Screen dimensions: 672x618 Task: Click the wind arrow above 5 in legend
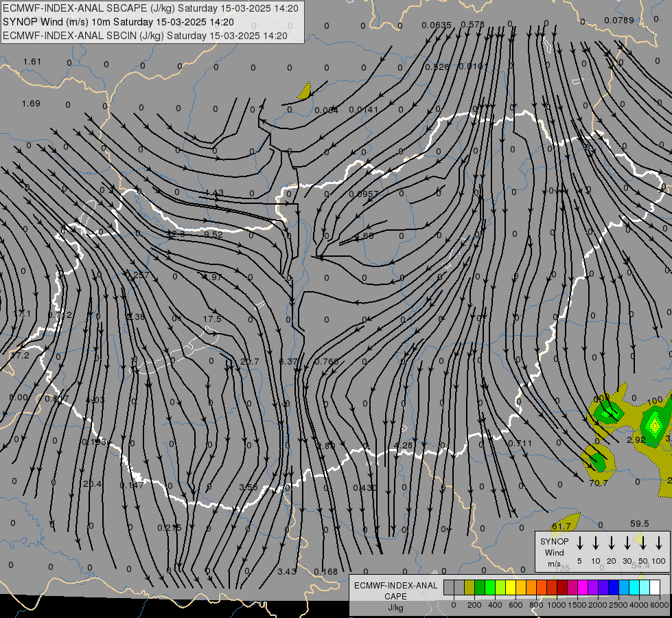pos(580,543)
